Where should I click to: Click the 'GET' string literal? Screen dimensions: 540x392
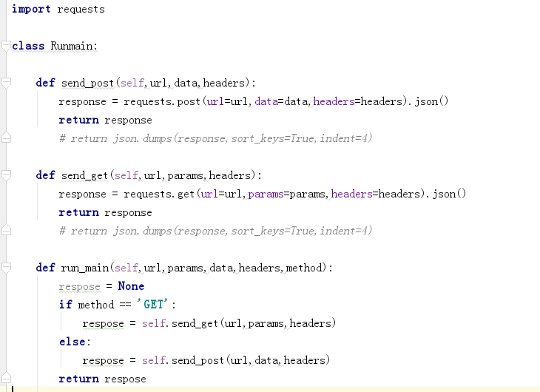coord(152,305)
